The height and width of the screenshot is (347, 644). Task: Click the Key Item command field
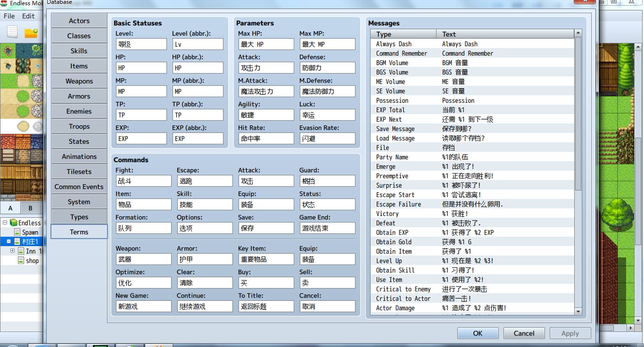point(266,259)
